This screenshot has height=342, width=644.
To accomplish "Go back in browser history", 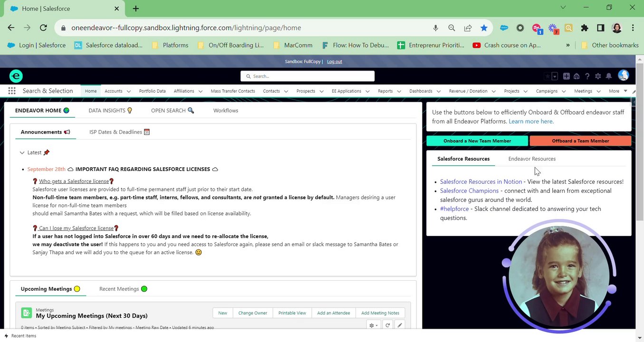I will [11, 28].
